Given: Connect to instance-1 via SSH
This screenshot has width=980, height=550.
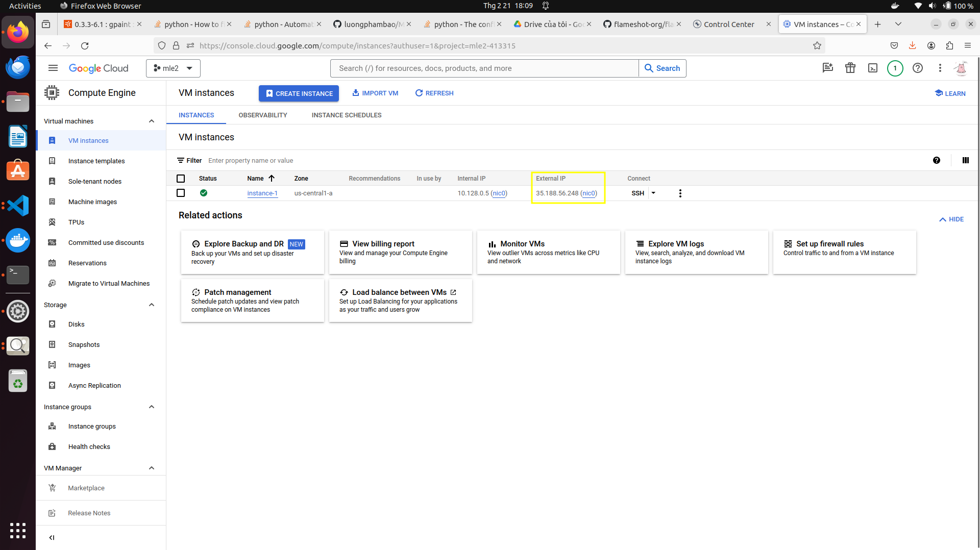Looking at the screenshot, I should point(638,193).
